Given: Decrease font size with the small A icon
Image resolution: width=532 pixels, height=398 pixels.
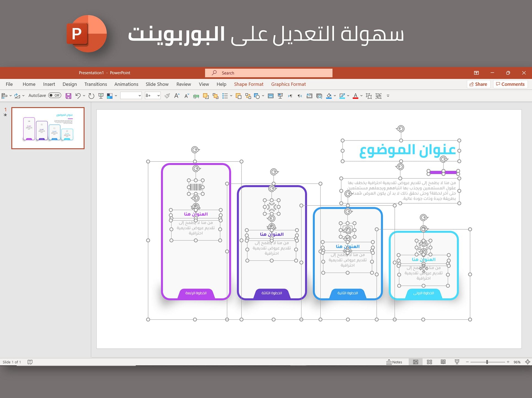Looking at the screenshot, I should [187, 96].
